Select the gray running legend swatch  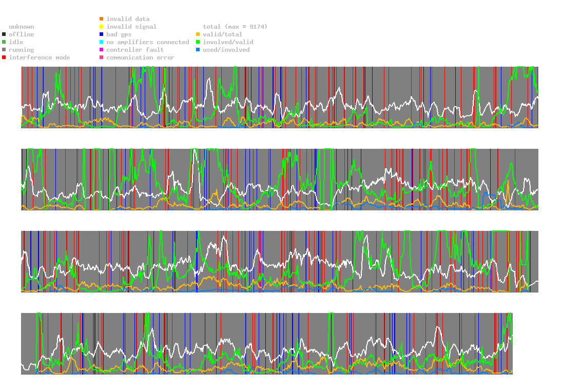(x=4, y=50)
